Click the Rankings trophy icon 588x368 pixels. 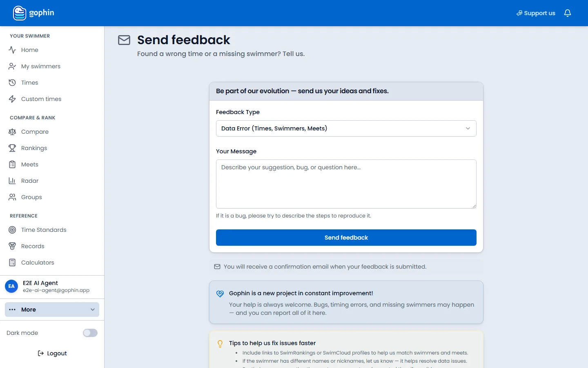[x=12, y=148]
